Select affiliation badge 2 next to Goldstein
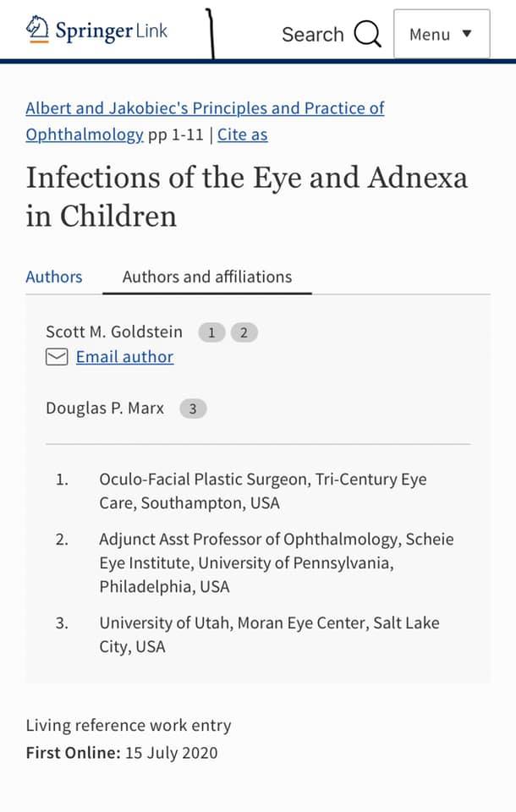The image size is (516, 812). (244, 332)
